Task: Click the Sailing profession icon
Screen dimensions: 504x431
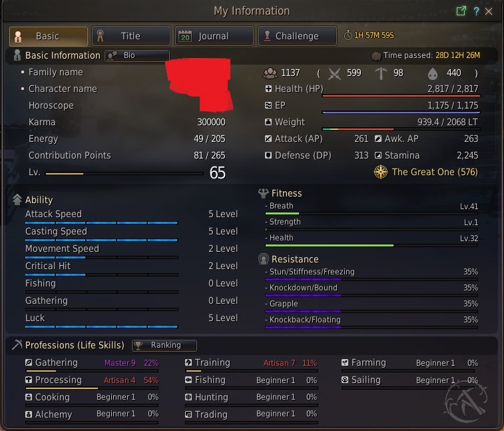Action: tap(345, 380)
